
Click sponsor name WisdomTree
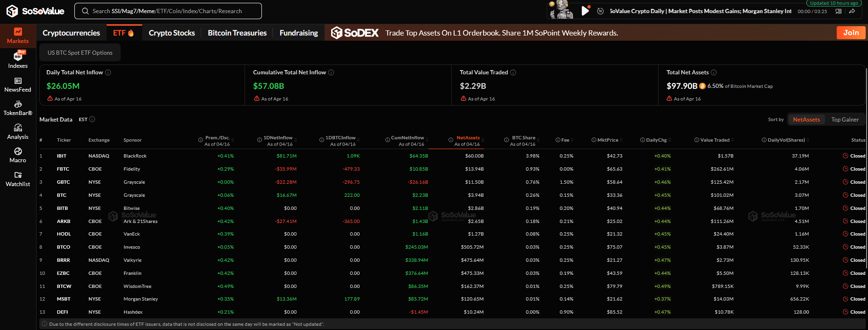click(x=137, y=286)
